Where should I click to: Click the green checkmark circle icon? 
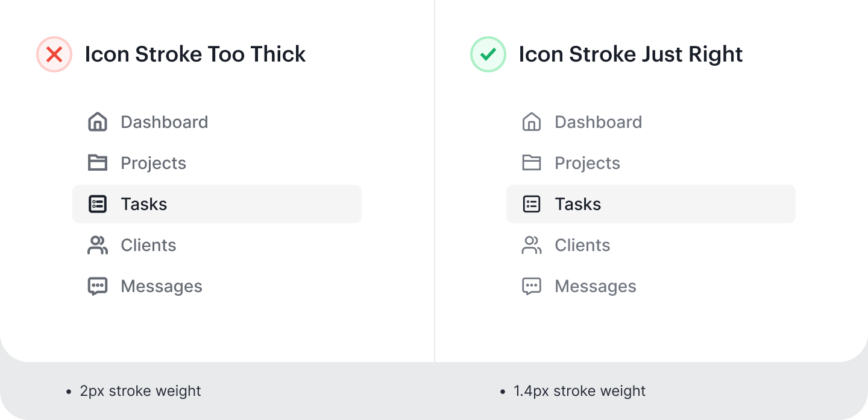coord(488,54)
